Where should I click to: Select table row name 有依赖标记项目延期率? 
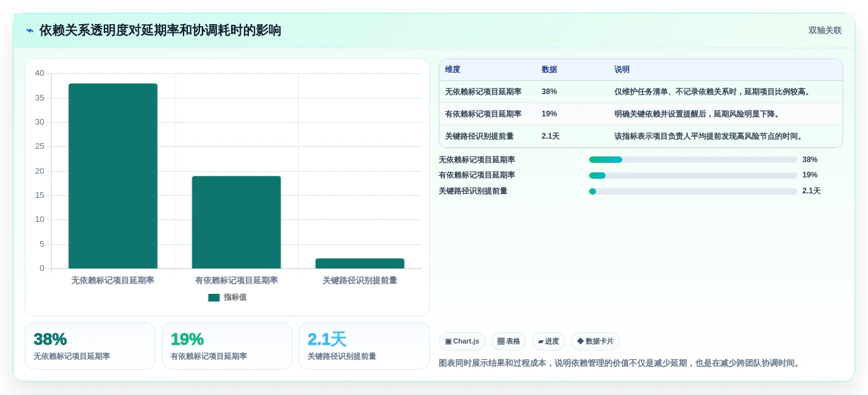point(483,114)
